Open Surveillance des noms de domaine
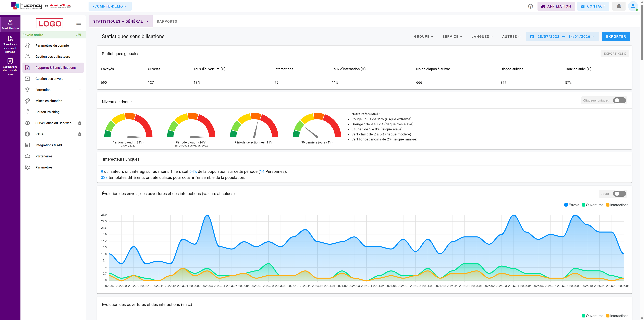The image size is (644, 320). point(10,44)
